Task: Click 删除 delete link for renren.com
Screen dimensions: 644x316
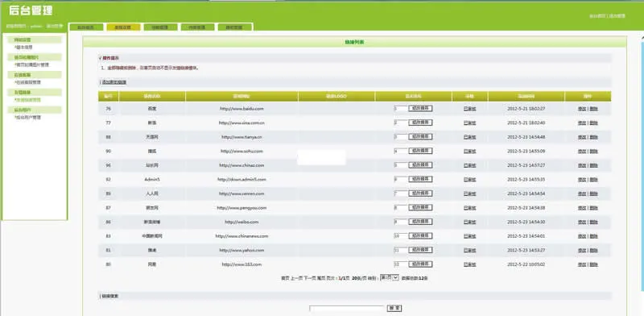Action: tap(594, 193)
